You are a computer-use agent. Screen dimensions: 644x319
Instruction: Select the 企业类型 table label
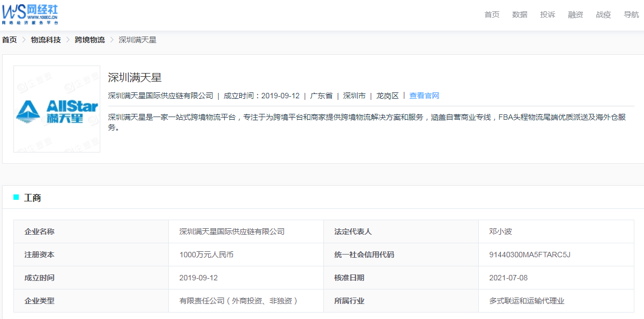(x=39, y=301)
